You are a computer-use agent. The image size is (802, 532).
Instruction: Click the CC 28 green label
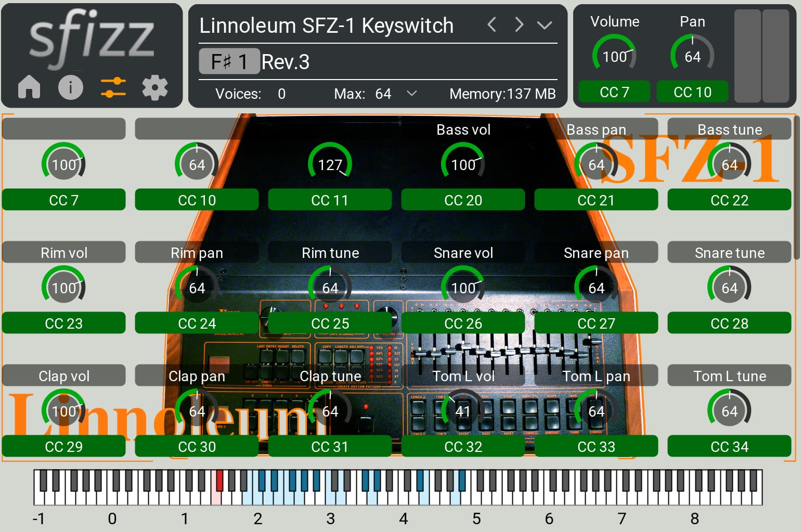729,323
